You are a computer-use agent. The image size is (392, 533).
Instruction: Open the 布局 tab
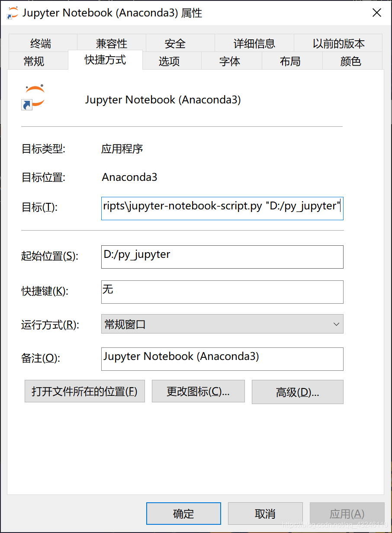[290, 61]
